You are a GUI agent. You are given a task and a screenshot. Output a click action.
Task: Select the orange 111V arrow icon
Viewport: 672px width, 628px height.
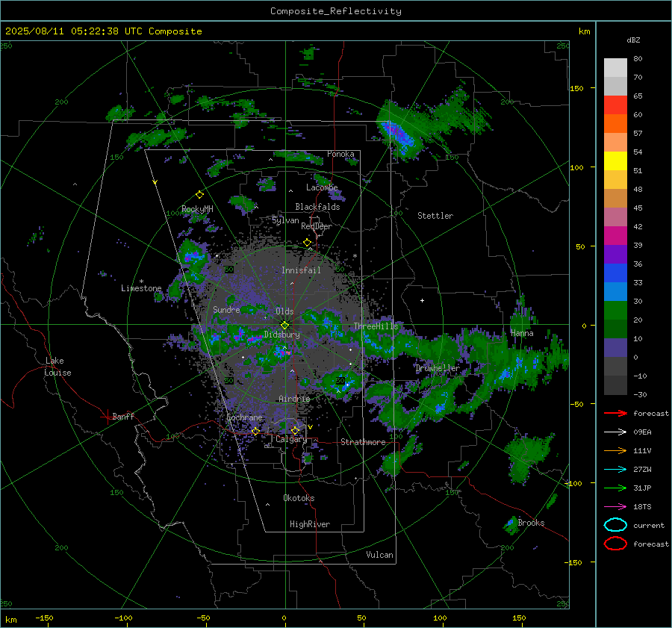point(615,450)
